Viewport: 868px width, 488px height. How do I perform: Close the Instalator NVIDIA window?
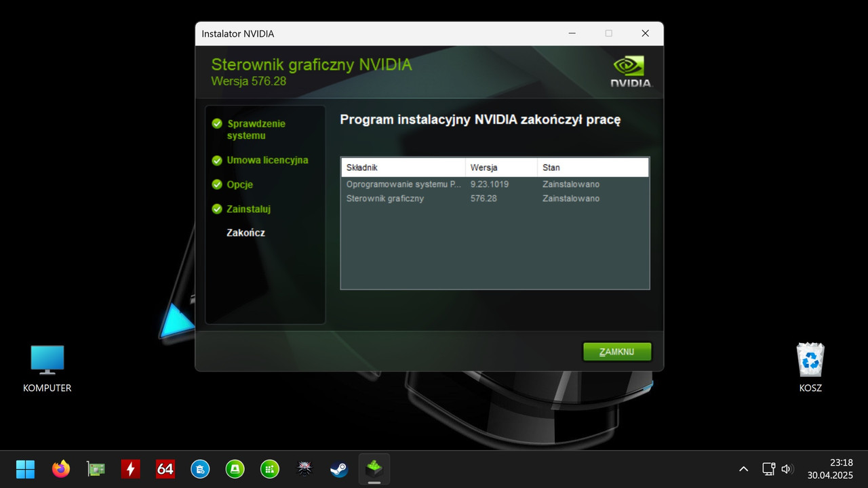tap(645, 33)
